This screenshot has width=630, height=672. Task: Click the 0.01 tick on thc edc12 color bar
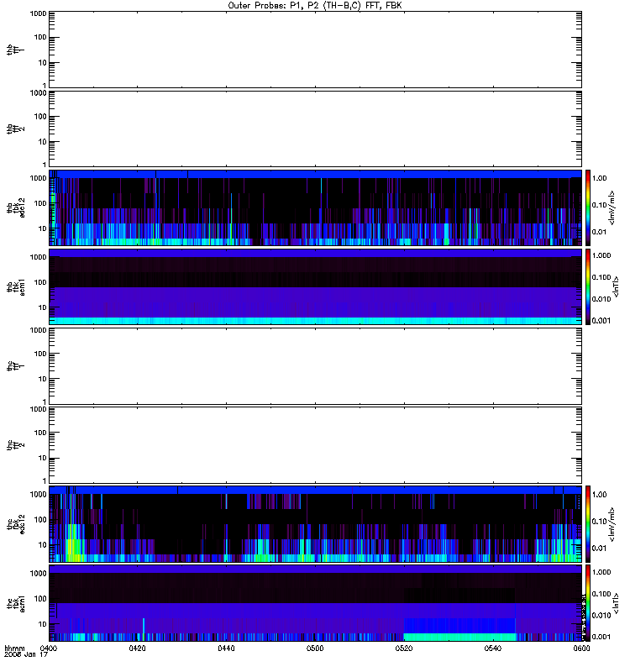599,549
